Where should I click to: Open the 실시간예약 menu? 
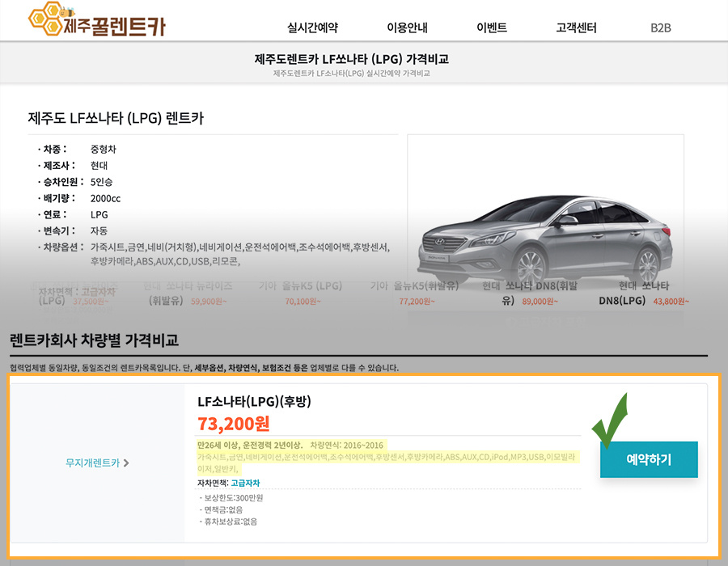312,27
